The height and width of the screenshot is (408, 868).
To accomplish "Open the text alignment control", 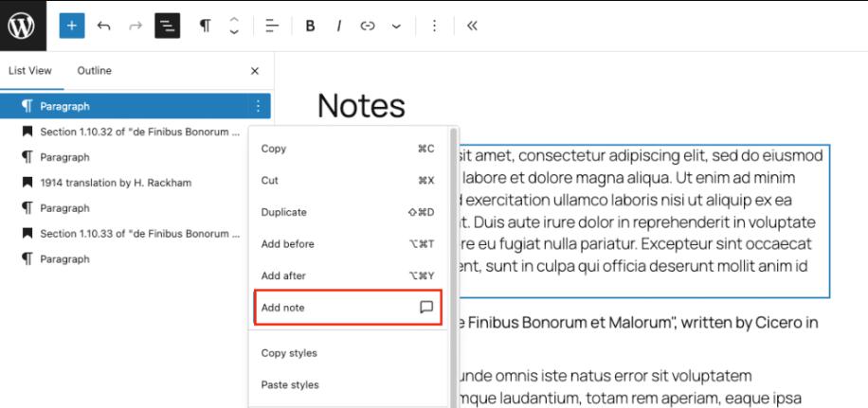I will click(x=272, y=26).
